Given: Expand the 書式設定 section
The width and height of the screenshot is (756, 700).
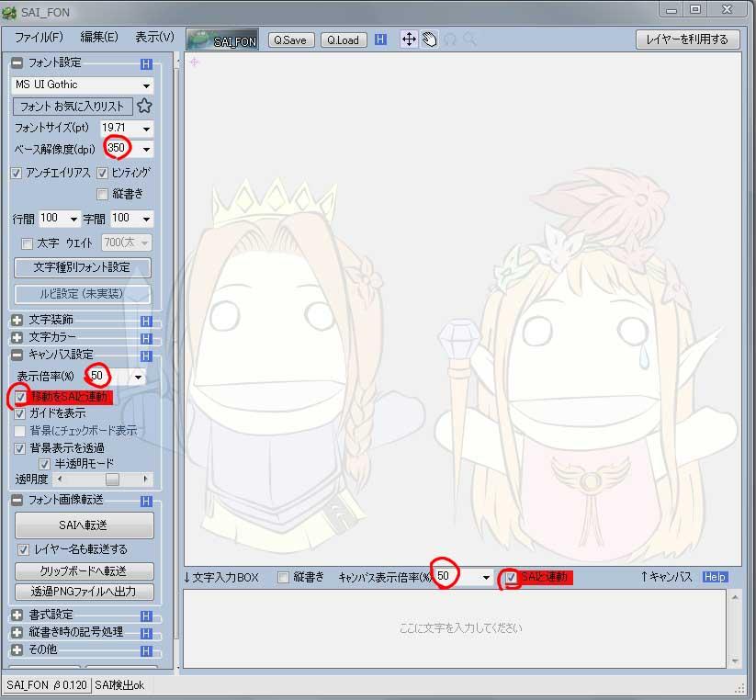Looking at the screenshot, I should [17, 615].
